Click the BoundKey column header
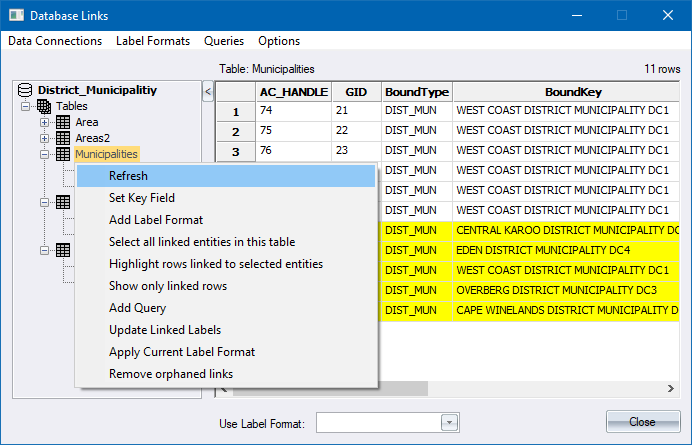The width and height of the screenshot is (692, 445). [566, 91]
